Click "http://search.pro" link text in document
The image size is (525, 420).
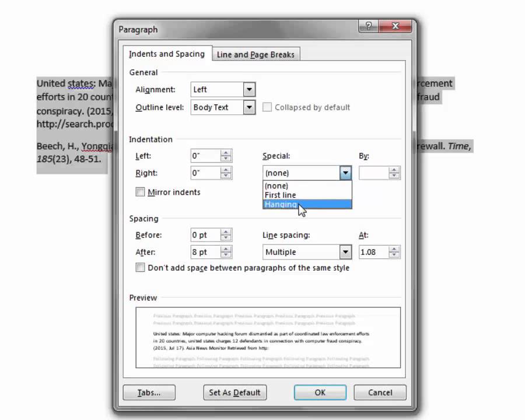pyautogui.click(x=75, y=124)
